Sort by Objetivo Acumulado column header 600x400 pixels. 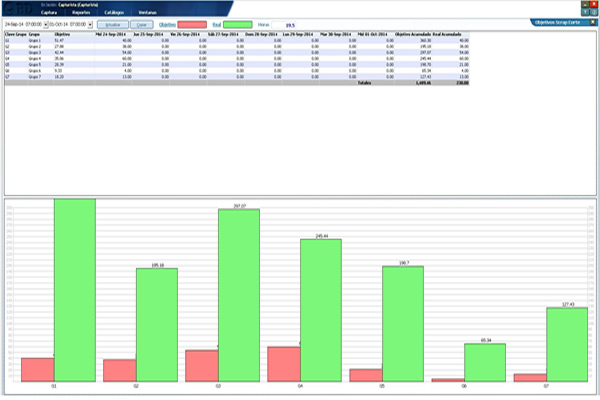[x=412, y=34]
